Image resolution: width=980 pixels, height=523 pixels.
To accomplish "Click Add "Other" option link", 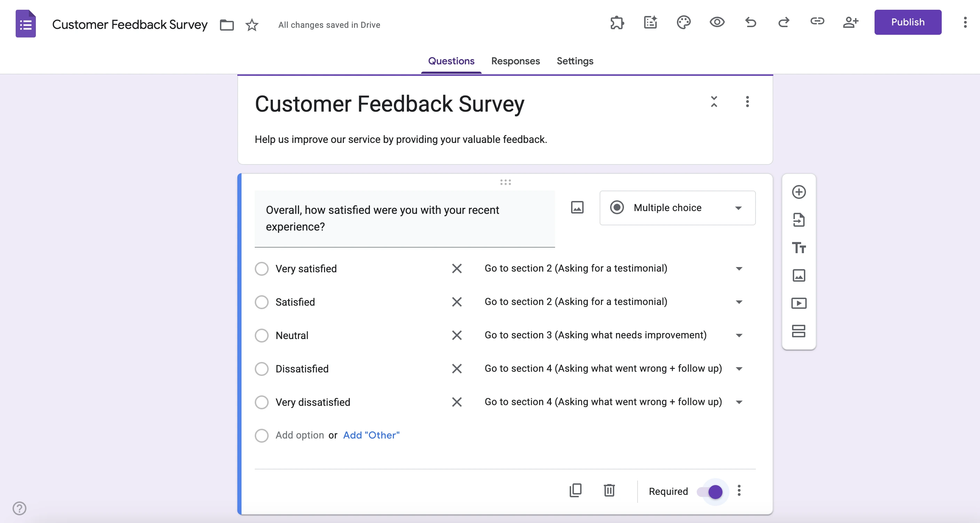I will [x=371, y=435].
